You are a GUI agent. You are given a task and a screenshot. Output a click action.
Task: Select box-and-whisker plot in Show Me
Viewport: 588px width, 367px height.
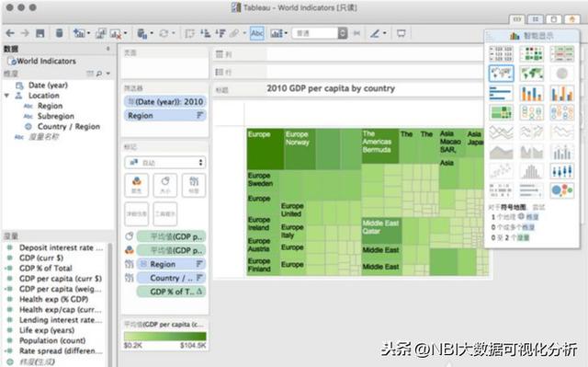click(561, 171)
